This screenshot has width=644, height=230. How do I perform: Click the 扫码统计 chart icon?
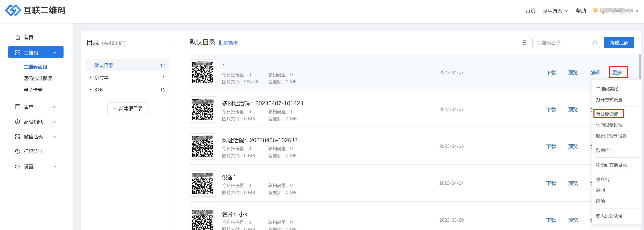point(17,151)
